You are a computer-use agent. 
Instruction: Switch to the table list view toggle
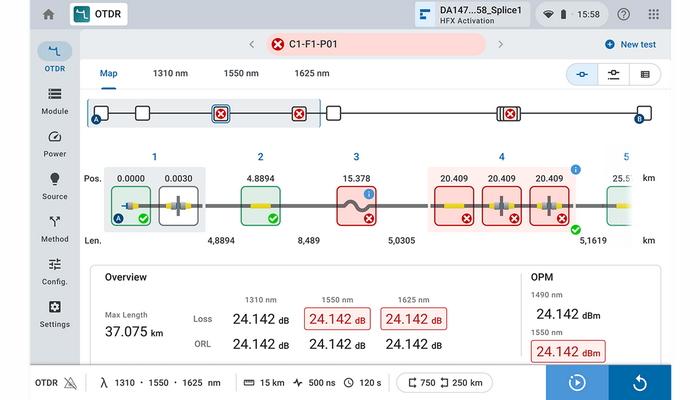[645, 74]
